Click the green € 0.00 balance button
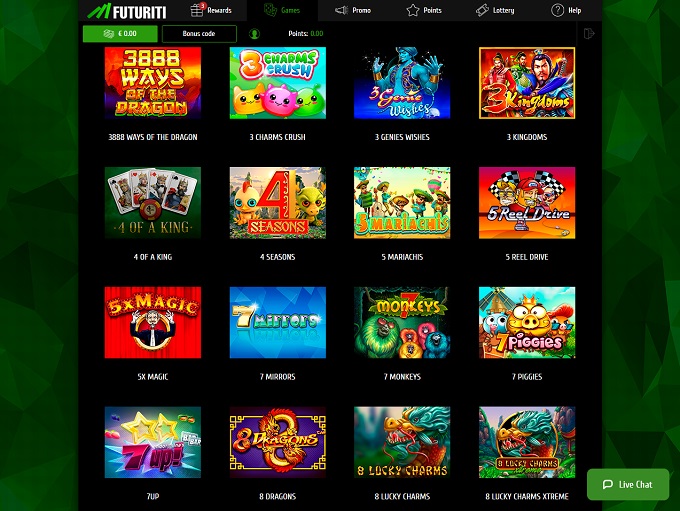 click(x=120, y=34)
